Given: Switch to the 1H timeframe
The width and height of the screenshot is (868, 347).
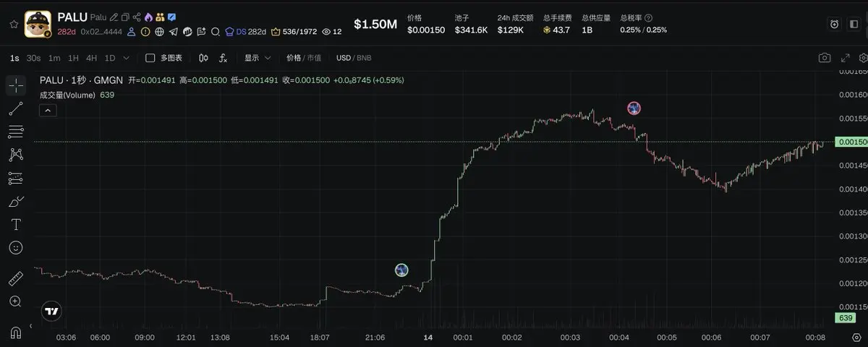Looking at the screenshot, I should 74,58.
